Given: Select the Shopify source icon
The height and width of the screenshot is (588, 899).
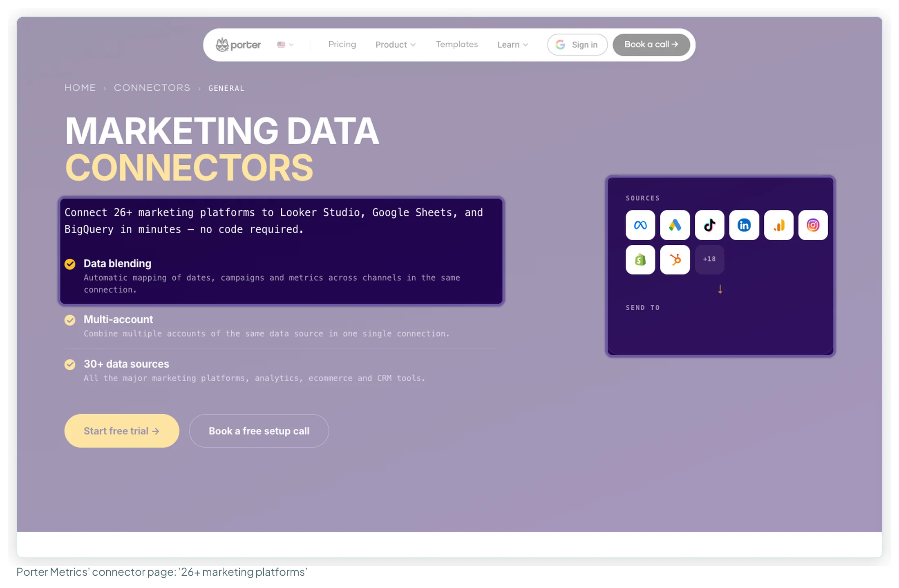Looking at the screenshot, I should pyautogui.click(x=640, y=259).
